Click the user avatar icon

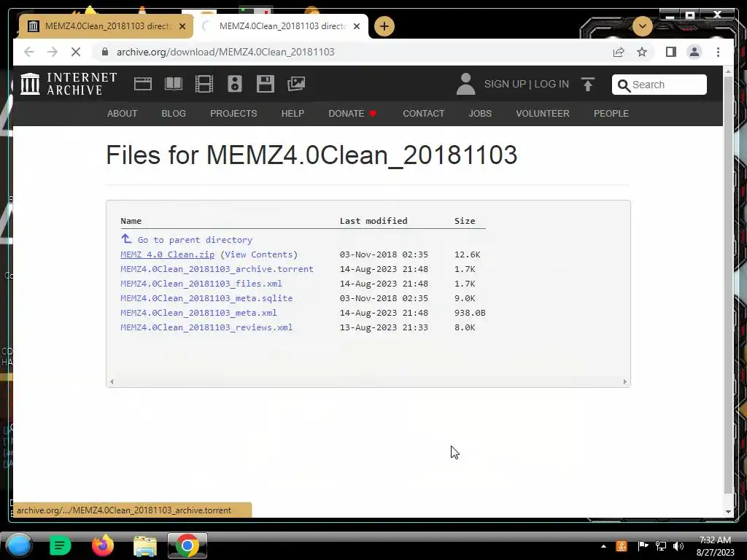click(465, 84)
